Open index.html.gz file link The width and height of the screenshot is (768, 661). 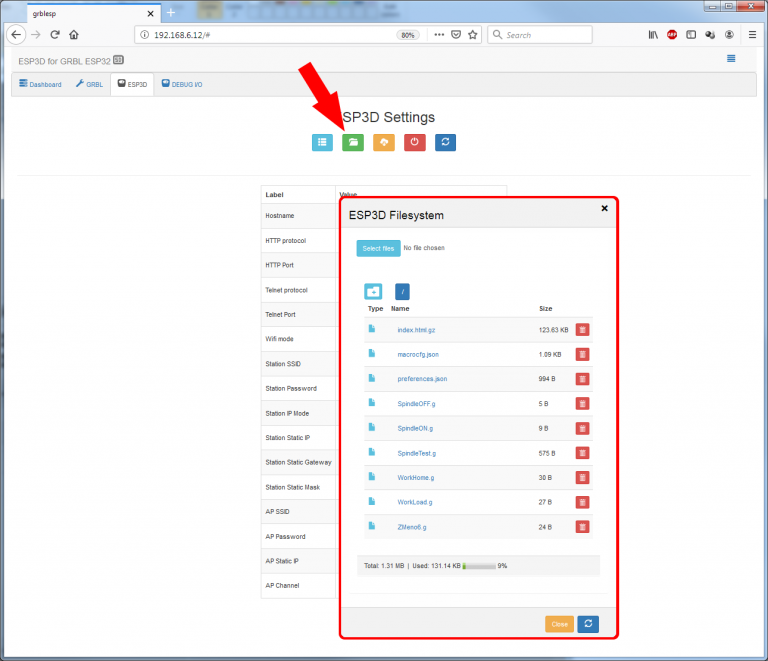click(416, 330)
